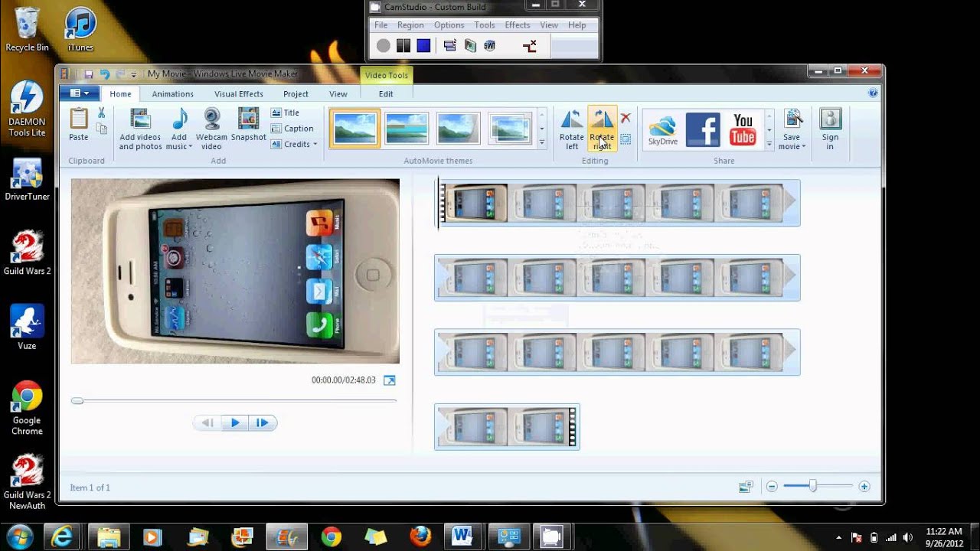Expand the Credits dropdown arrow
Screen dimensions: 980x551
(x=315, y=144)
